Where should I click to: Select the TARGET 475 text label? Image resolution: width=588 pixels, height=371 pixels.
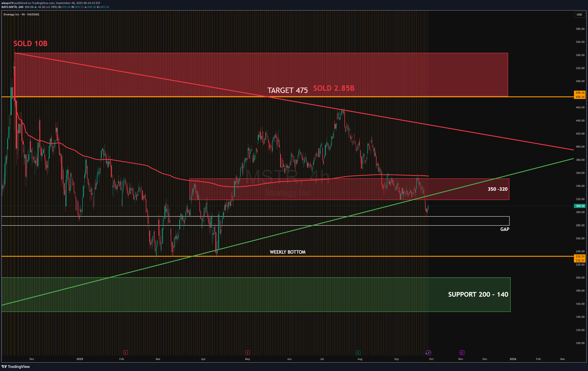pos(287,90)
